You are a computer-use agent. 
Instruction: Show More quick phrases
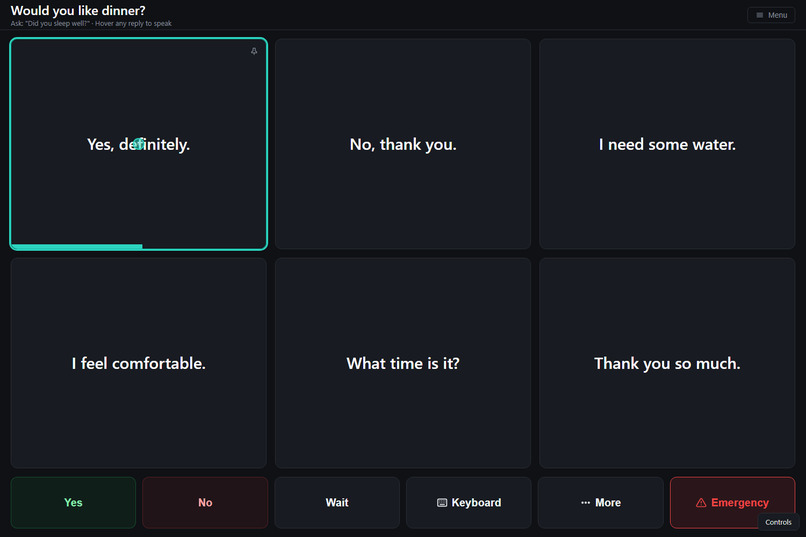[x=600, y=503]
